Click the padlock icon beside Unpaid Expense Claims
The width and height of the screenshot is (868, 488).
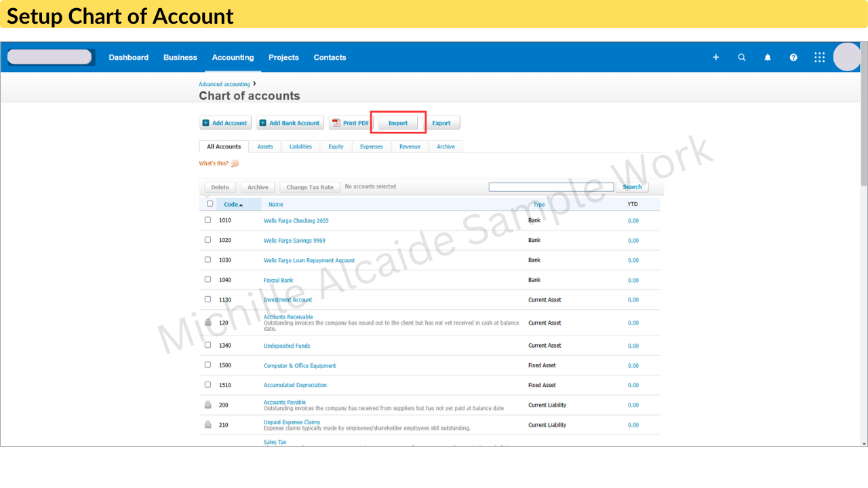[x=208, y=425]
